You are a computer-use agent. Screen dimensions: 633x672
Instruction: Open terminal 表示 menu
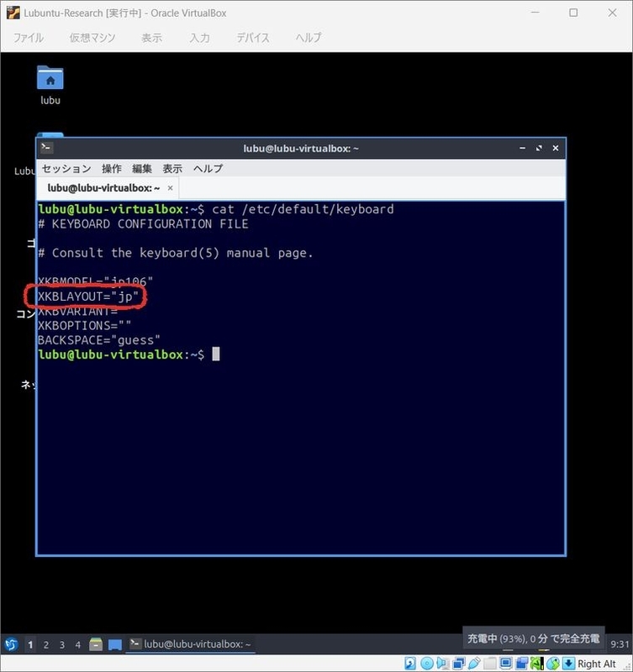pos(172,169)
